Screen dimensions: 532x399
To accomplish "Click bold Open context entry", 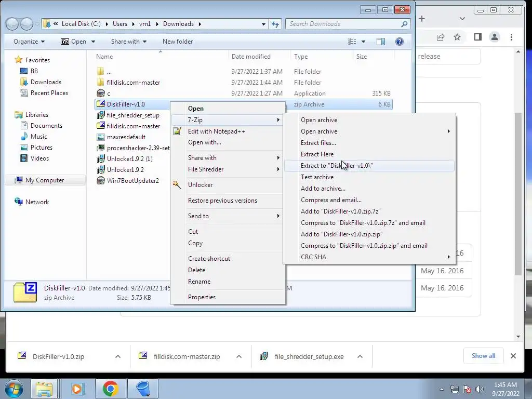I will [x=228, y=109].
